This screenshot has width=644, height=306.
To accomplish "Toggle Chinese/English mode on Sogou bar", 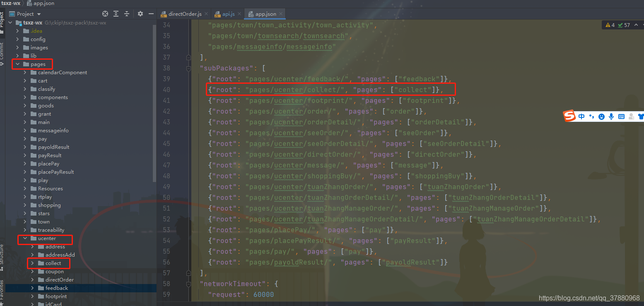I will 581,117.
